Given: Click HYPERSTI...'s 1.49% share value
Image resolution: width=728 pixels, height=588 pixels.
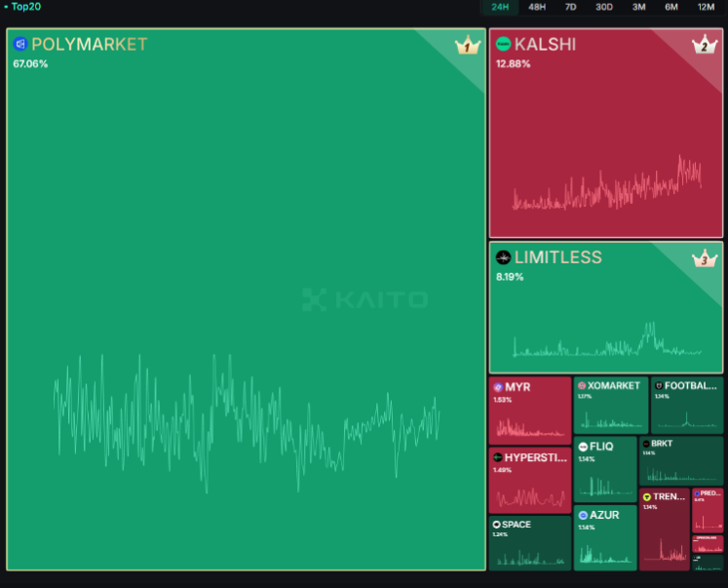Looking at the screenshot, I should point(502,470).
